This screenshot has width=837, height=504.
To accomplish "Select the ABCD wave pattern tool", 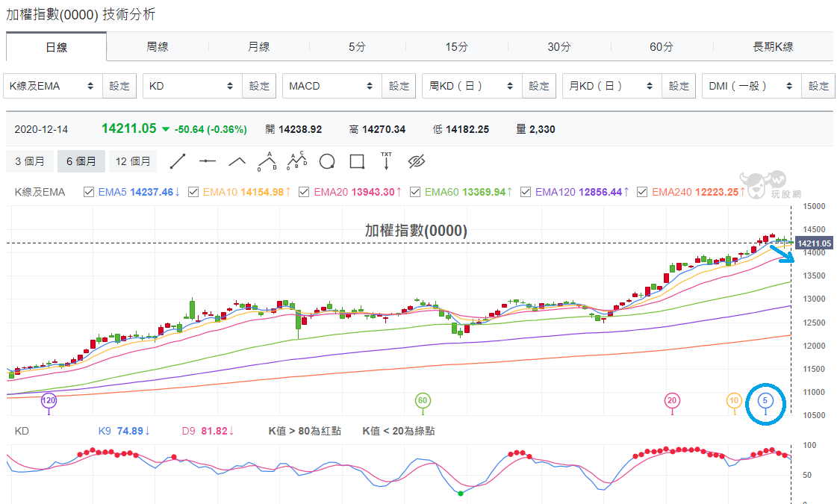I will coord(296,161).
